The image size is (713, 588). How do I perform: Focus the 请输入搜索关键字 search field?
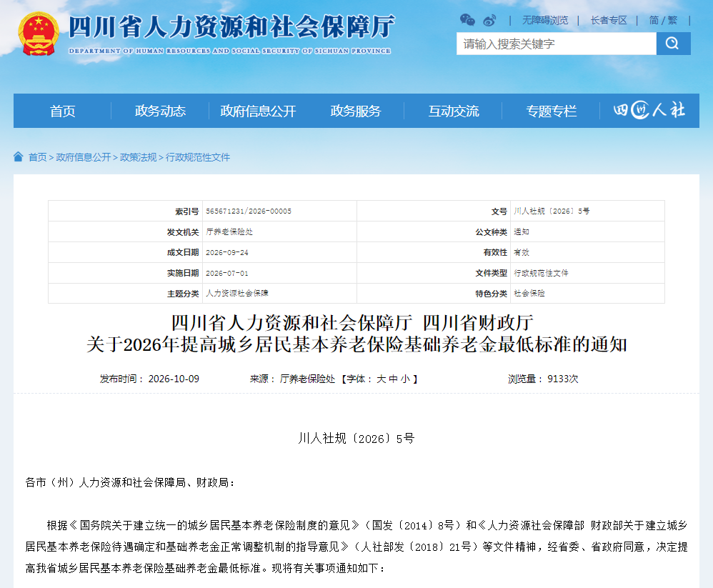click(557, 44)
